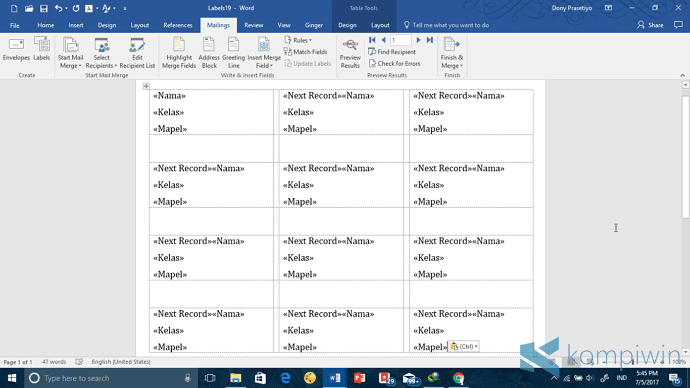This screenshot has height=388, width=690.
Task: Open PowerPoint from taskbar
Action: [360, 378]
